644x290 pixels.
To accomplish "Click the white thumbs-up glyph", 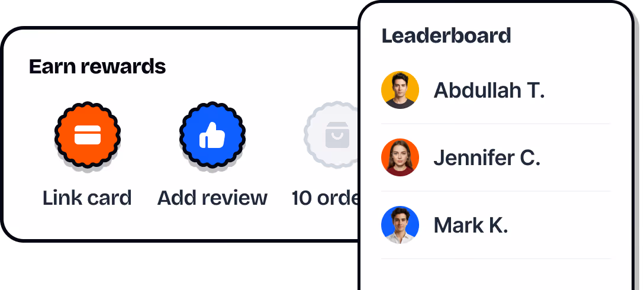I will pos(212,135).
